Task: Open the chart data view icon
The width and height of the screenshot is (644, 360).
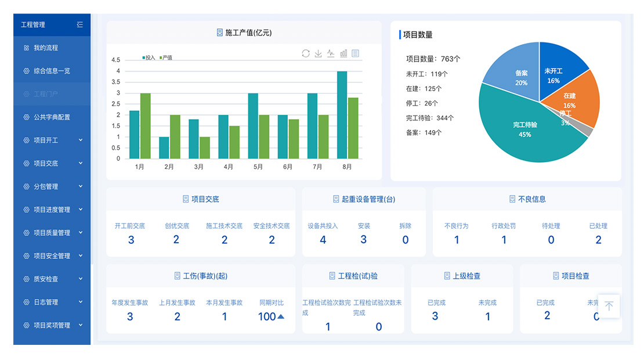Action: point(356,53)
